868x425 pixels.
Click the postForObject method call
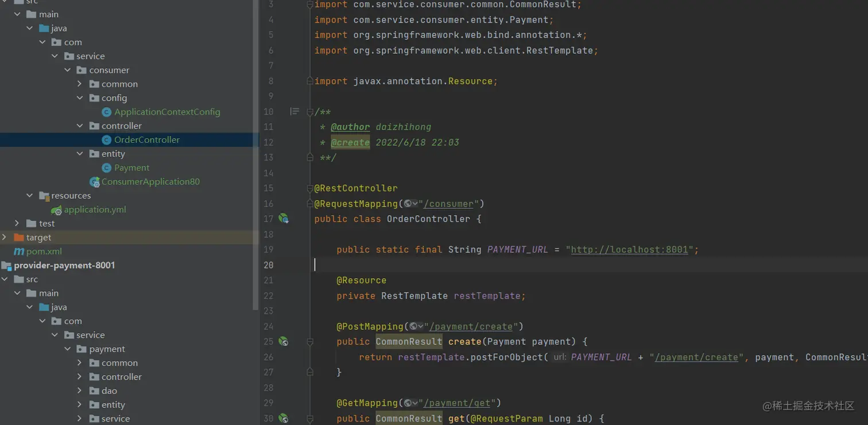[x=507, y=357]
